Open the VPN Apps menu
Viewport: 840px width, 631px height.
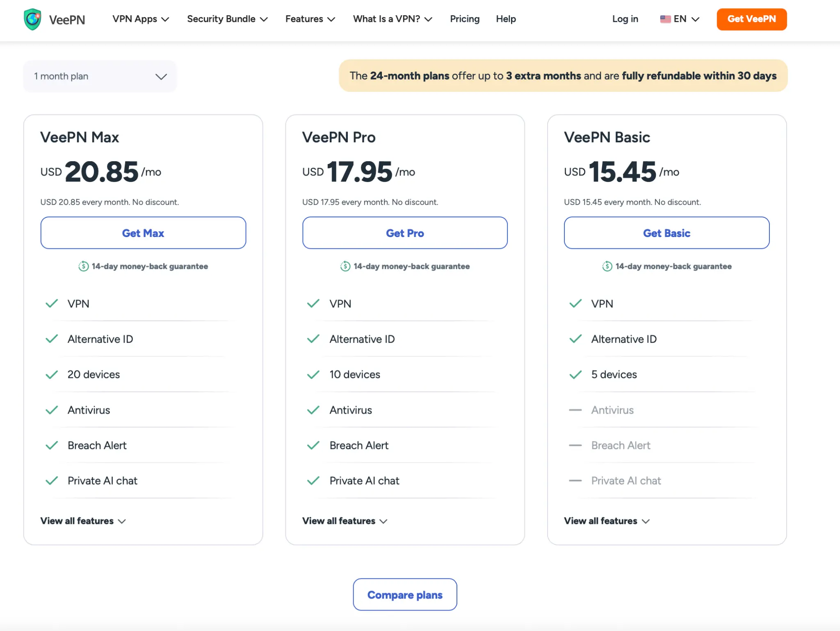(x=141, y=19)
